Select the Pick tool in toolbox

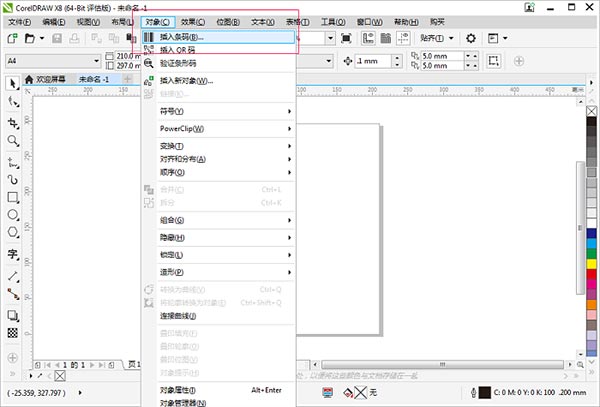click(13, 83)
